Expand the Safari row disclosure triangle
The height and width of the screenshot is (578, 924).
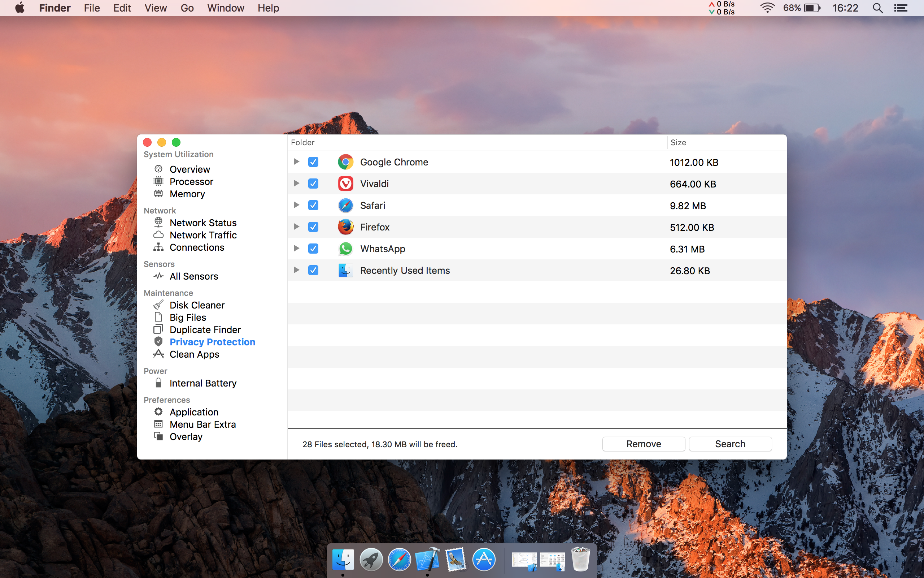(296, 205)
